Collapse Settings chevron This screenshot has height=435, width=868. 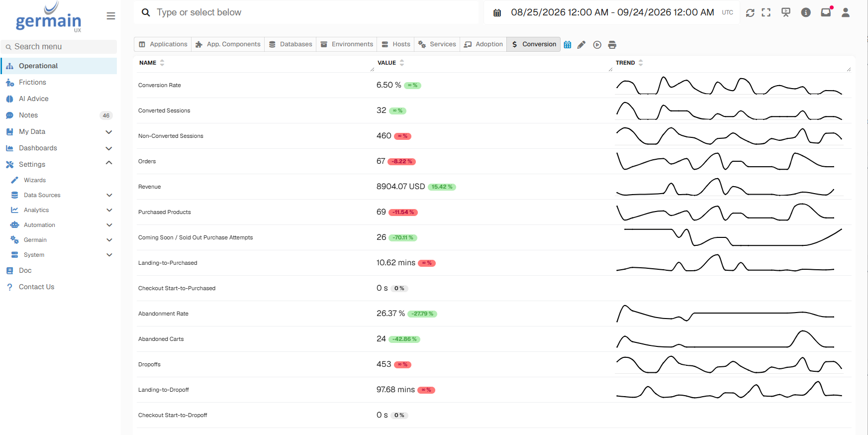(x=109, y=163)
